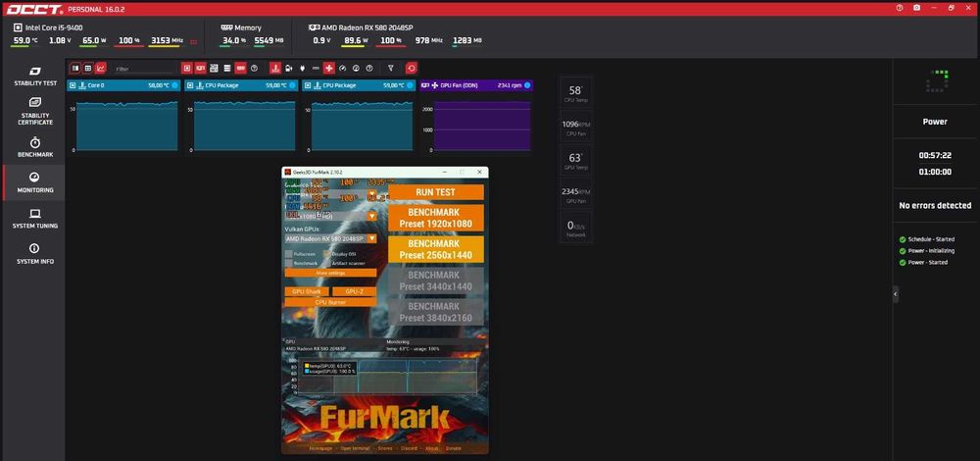Open the System Info section
Viewport: 980px width, 461px height.
tap(35, 254)
